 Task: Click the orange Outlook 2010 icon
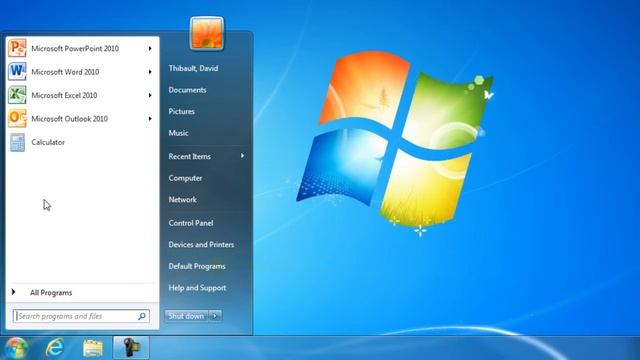click(x=17, y=118)
